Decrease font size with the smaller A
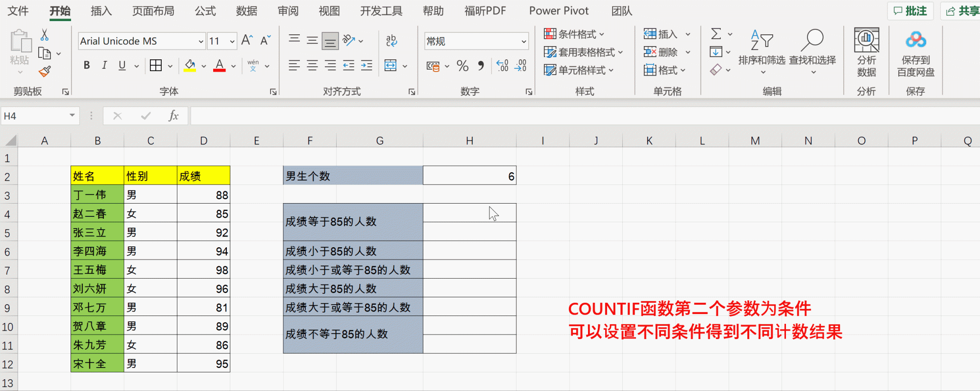The height and width of the screenshot is (391, 980). pos(266,40)
